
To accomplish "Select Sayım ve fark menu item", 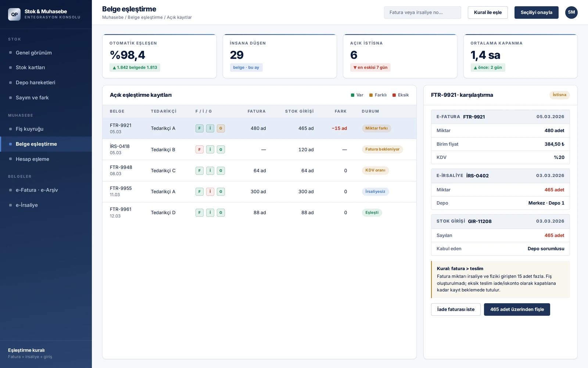I will (46, 98).
